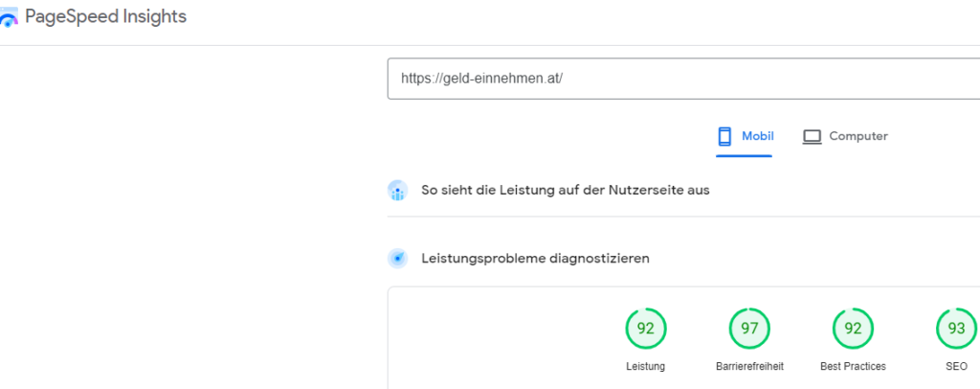Click the user experience section icon
Viewport: 980px width, 389px height.
click(x=397, y=191)
